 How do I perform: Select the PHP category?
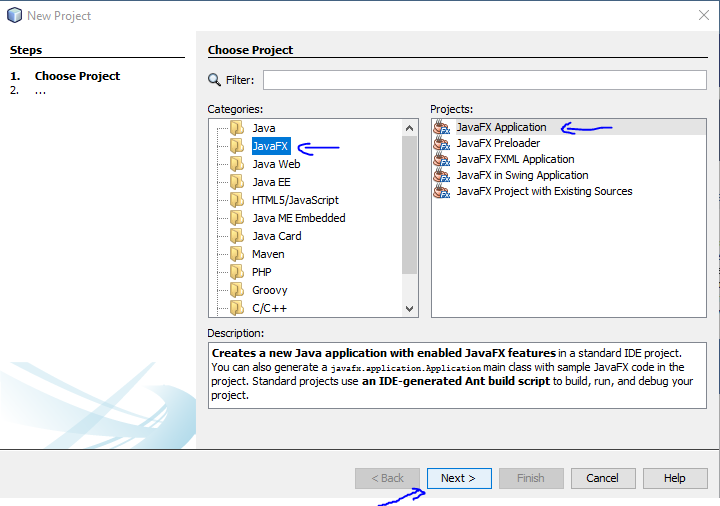tap(262, 272)
